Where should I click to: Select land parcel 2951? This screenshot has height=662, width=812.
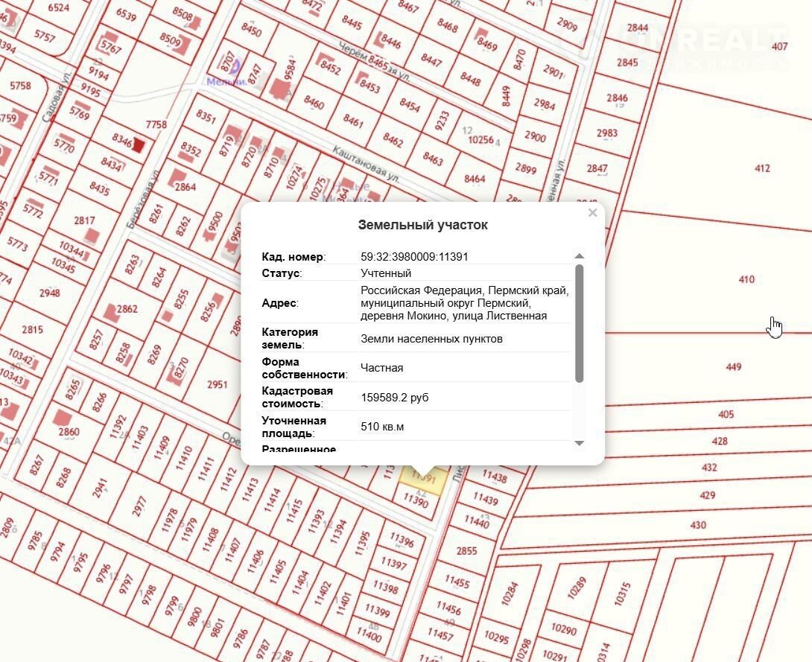pos(217,384)
